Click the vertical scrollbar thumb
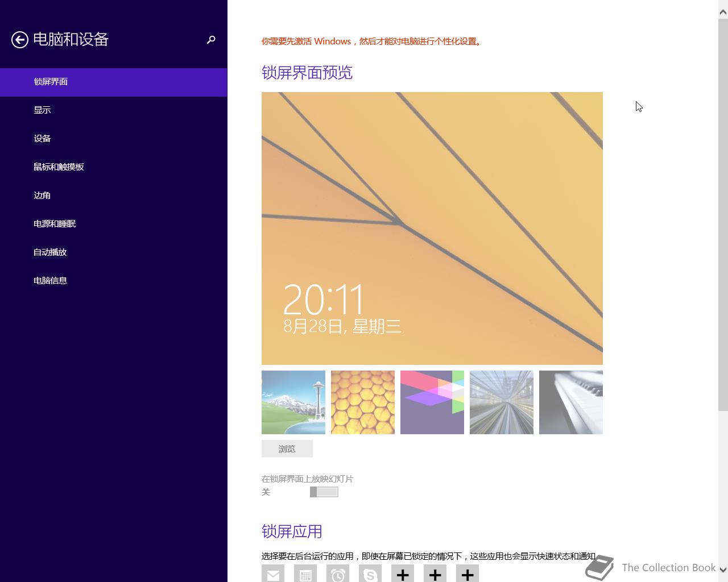Image resolution: width=728 pixels, height=582 pixels. point(723,214)
